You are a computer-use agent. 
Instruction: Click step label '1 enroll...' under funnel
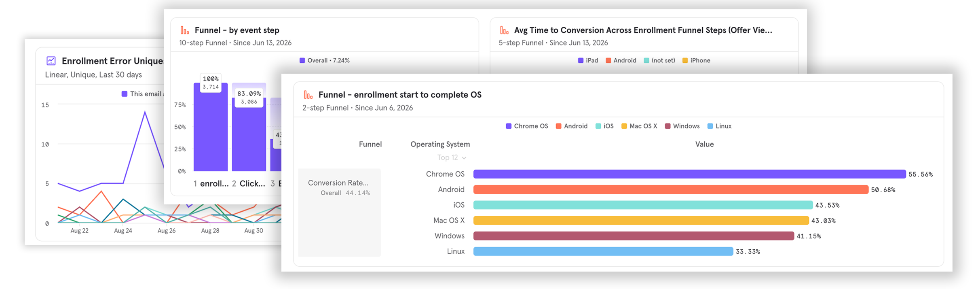211,184
